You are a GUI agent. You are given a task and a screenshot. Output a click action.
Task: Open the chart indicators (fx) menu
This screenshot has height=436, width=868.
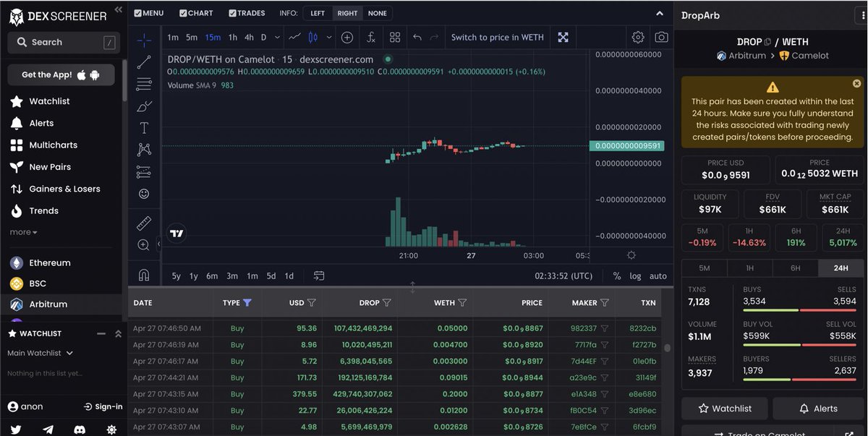tap(370, 37)
